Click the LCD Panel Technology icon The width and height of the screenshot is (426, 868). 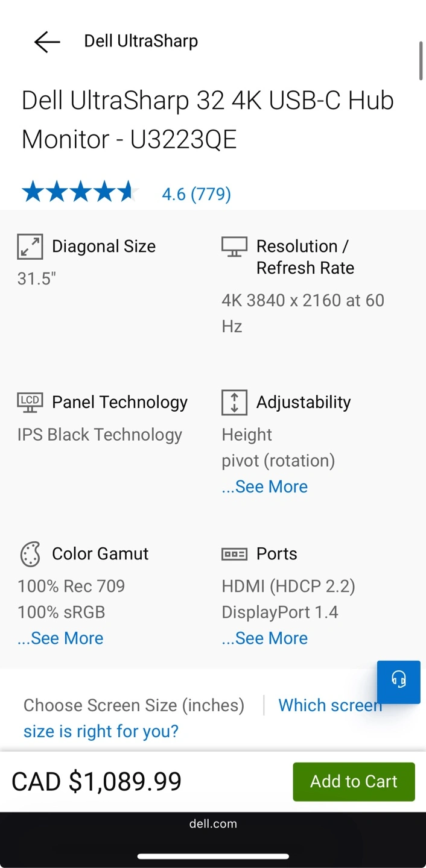coord(30,402)
